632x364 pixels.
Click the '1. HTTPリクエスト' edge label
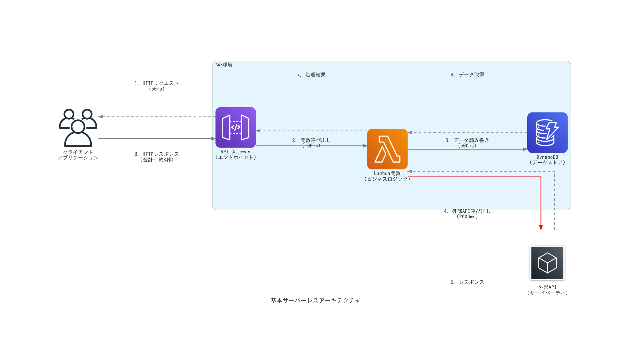click(157, 86)
